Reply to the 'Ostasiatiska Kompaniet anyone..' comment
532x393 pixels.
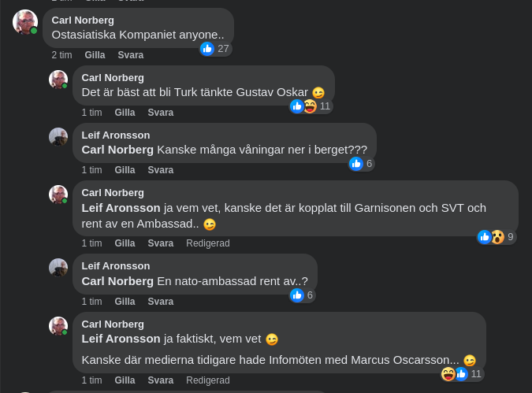(131, 55)
